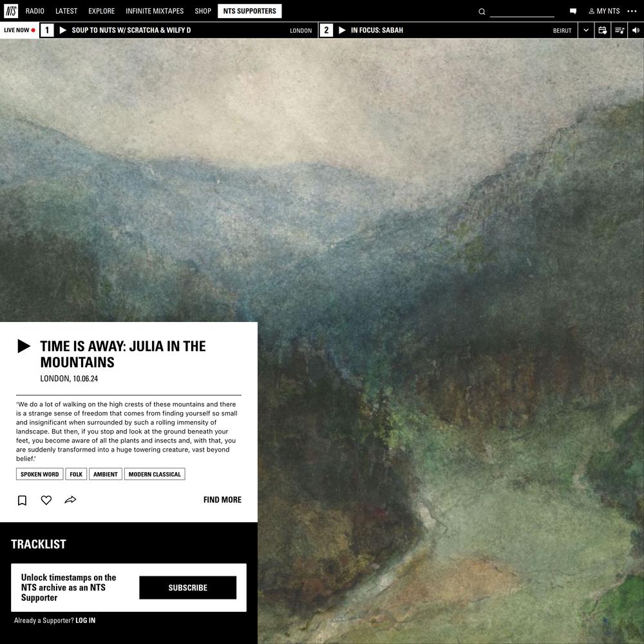Bookmark the Julia in the Mountains episode
The height and width of the screenshot is (644, 644).
(x=22, y=500)
